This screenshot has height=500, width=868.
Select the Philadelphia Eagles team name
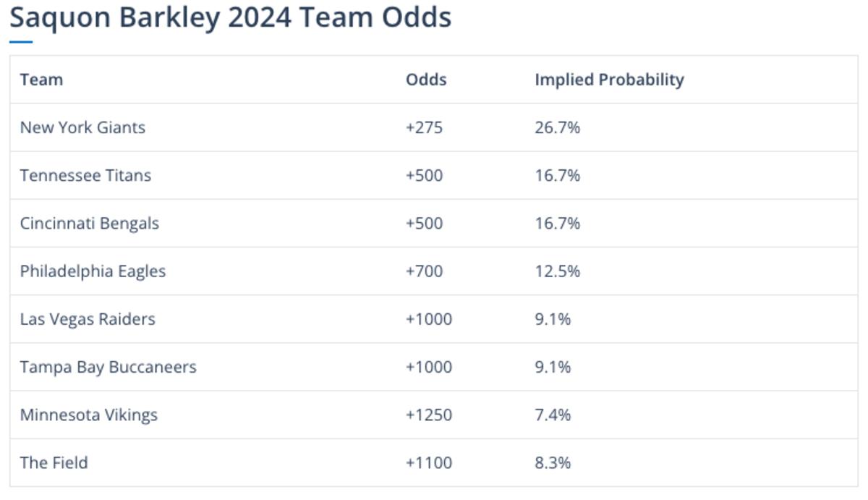[93, 271]
